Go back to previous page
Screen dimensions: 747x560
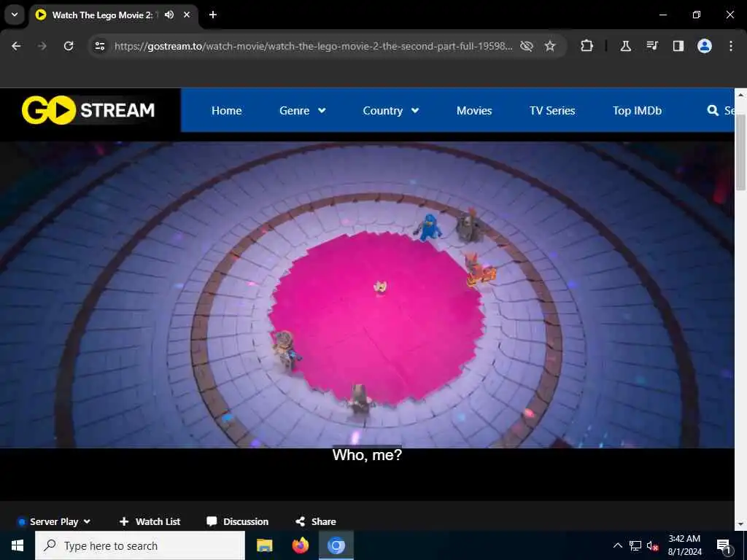pos(16,46)
